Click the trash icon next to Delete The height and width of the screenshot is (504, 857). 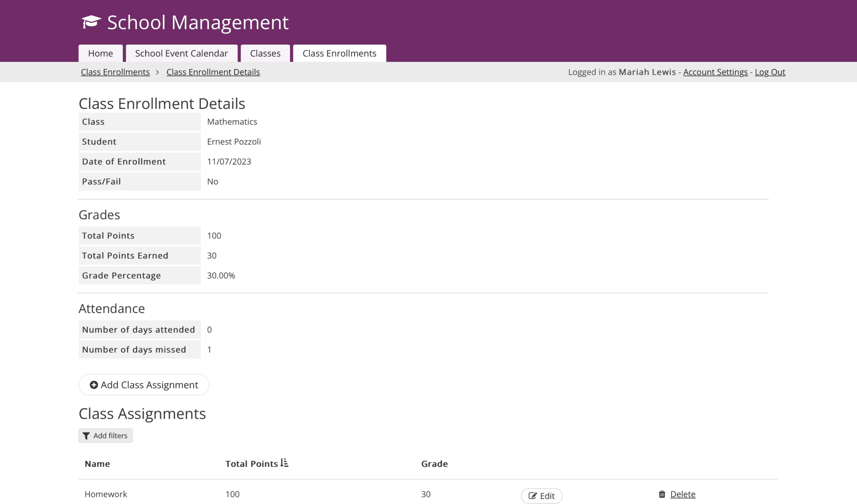(x=662, y=494)
